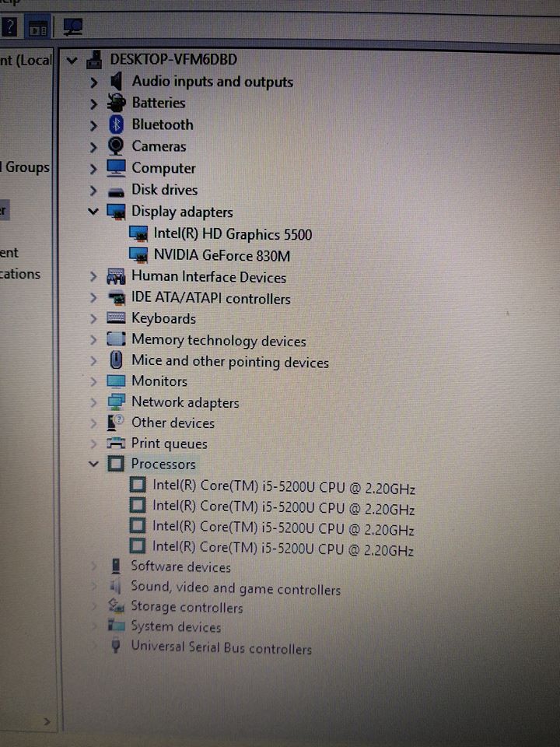Select the last Intel Core i5-5200U processor entry

coord(283,549)
